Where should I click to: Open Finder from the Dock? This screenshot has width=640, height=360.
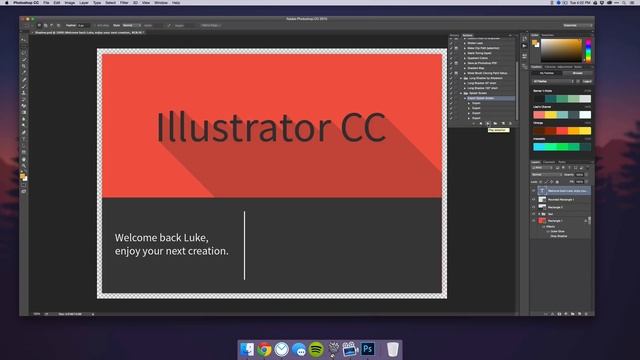click(247, 349)
